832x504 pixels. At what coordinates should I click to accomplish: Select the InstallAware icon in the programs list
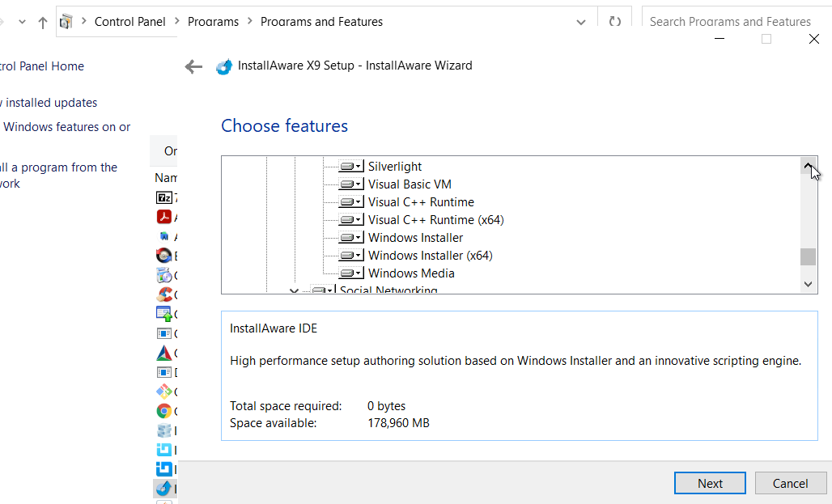point(164,488)
